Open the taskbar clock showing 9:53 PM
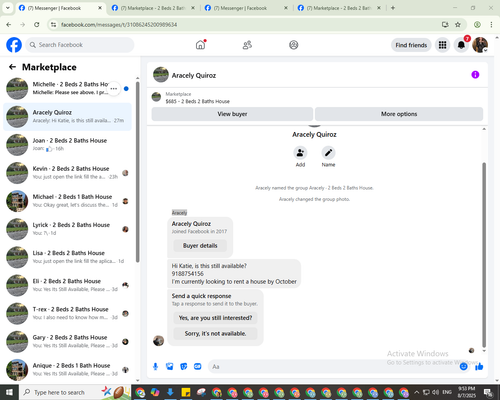The image size is (500, 400). (x=466, y=392)
